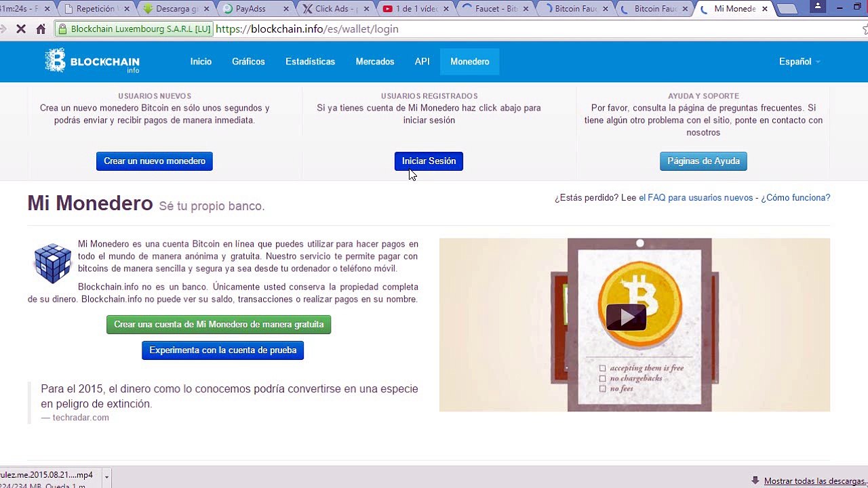Click Crear una cuenta de Mi Monedero gratuita
Image resolution: width=868 pixels, height=488 pixels.
[x=218, y=325]
